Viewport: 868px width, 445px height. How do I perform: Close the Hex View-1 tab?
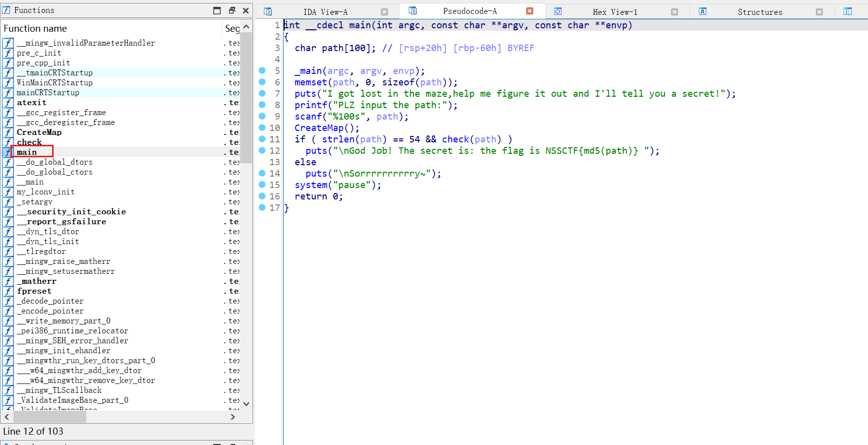tap(675, 12)
